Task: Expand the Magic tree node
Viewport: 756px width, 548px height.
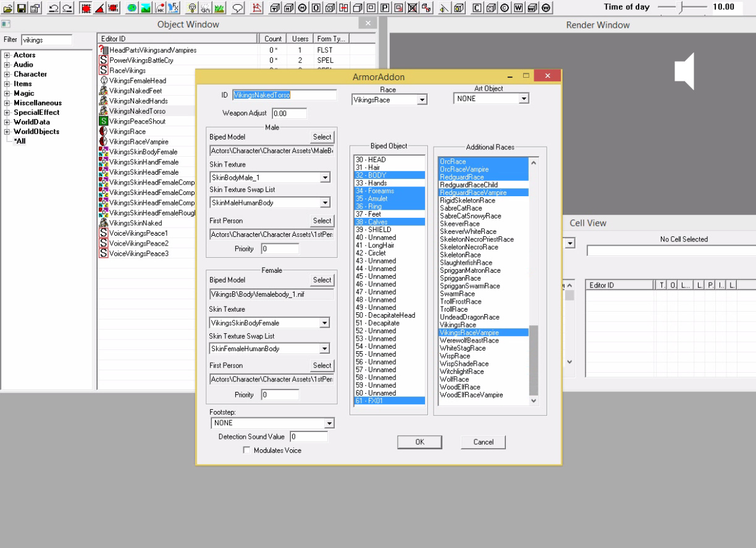Action: [x=7, y=94]
